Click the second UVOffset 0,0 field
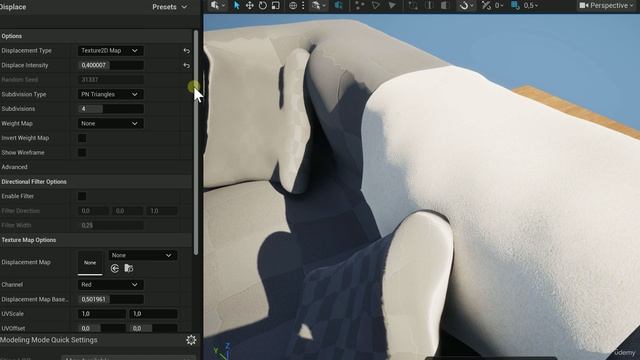 coord(153,328)
